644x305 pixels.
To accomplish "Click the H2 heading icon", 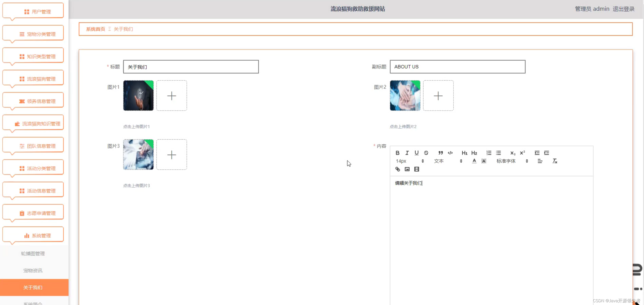I will coord(474,153).
